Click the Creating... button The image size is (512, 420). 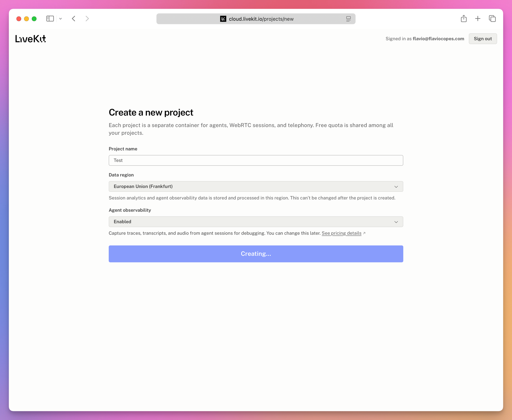256,254
